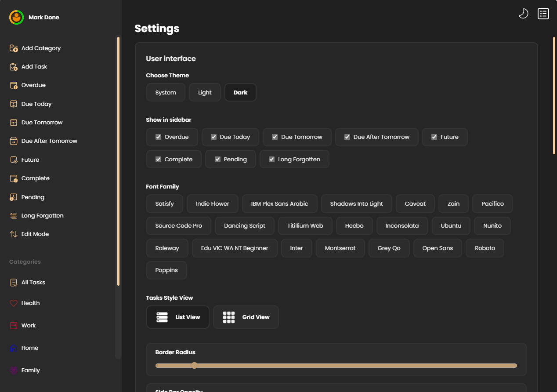Screen dimensions: 557x392
Task: Uncheck the Long Forgotten checkbox
Action: (272, 160)
